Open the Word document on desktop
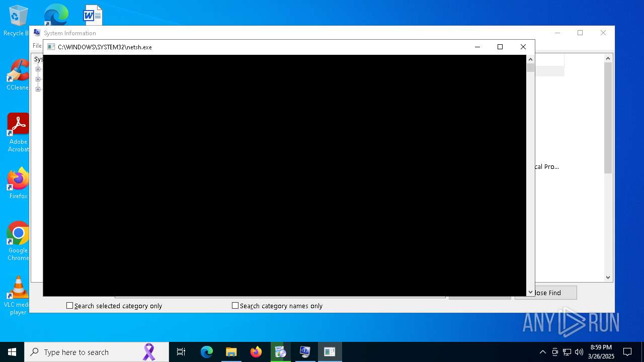The height and width of the screenshot is (362, 644). 93,15
